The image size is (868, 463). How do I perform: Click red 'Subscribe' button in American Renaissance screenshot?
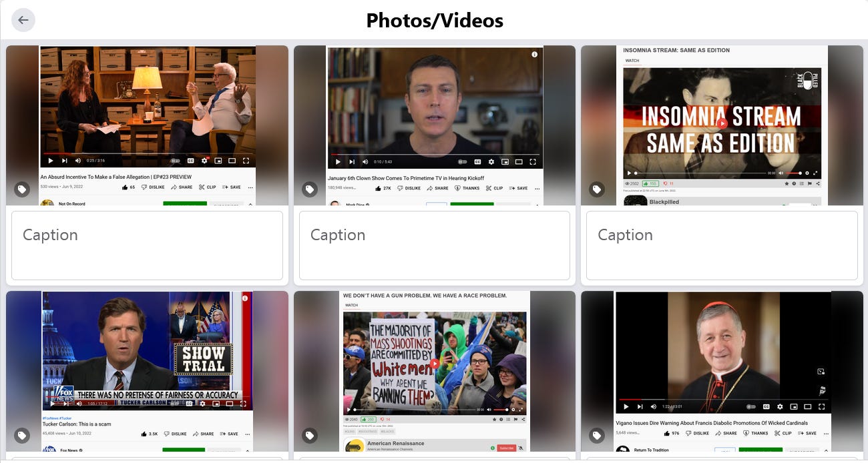point(506,448)
